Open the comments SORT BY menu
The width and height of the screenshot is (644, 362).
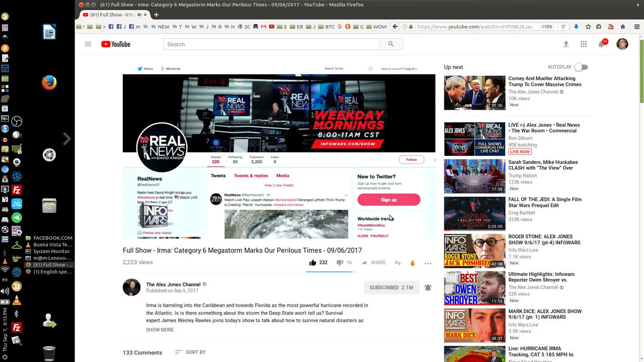pos(190,352)
